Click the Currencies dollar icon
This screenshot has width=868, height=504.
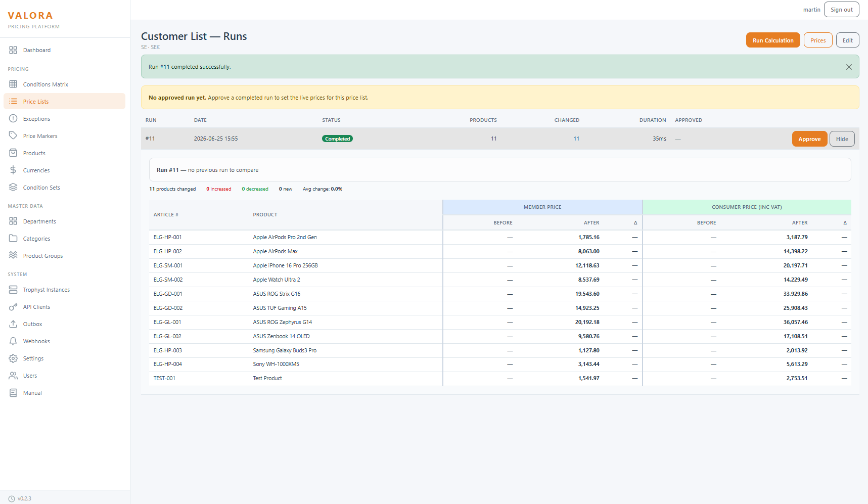click(13, 170)
